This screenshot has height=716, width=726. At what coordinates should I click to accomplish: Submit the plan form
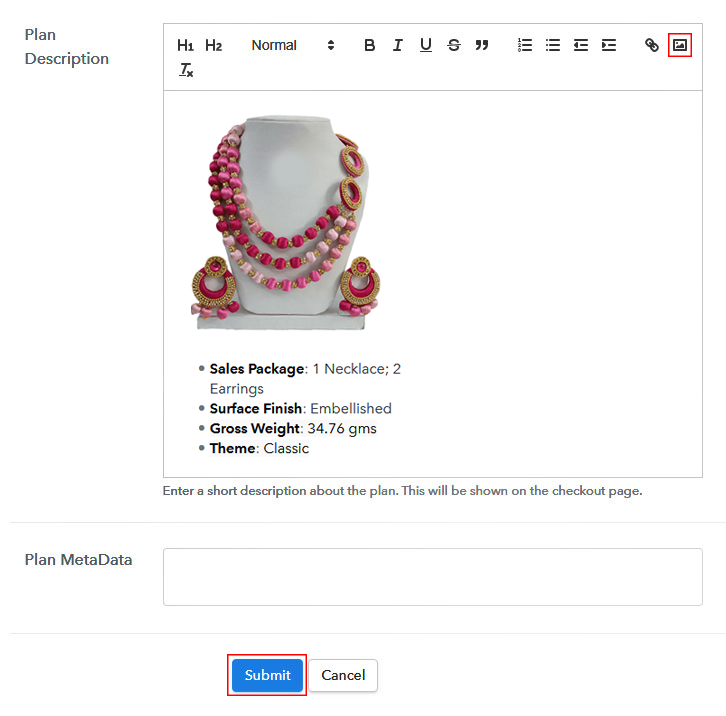267,675
